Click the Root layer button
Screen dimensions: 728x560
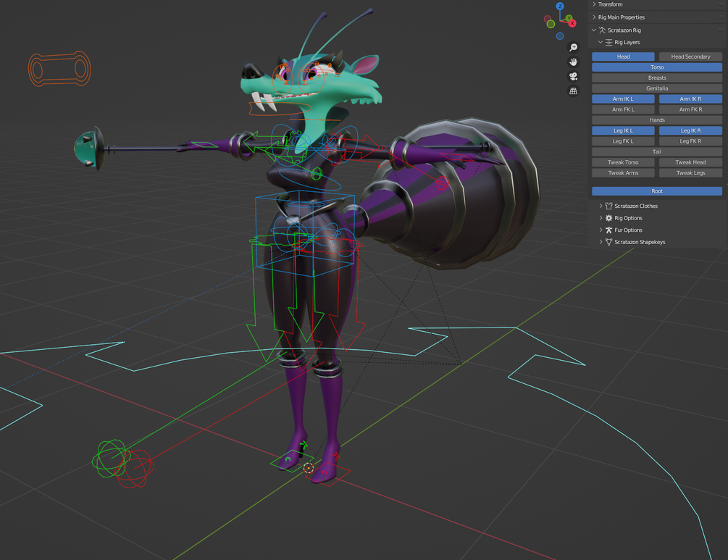click(657, 191)
